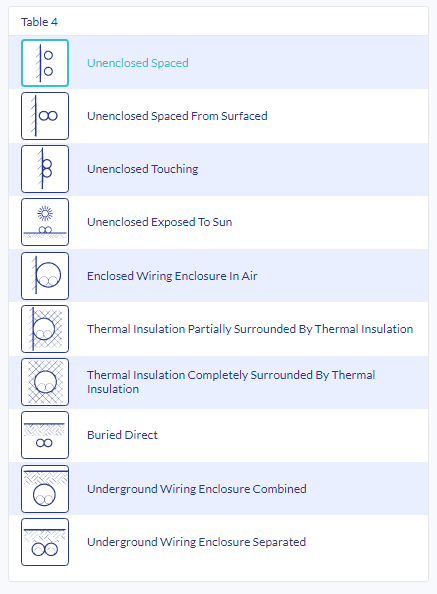
Task: Click the Enclosed Wiring Enclosure In Air icon
Action: [x=45, y=276]
